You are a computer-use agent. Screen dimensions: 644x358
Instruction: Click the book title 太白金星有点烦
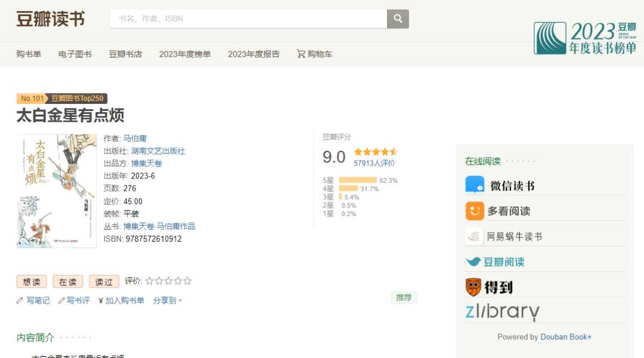point(70,116)
